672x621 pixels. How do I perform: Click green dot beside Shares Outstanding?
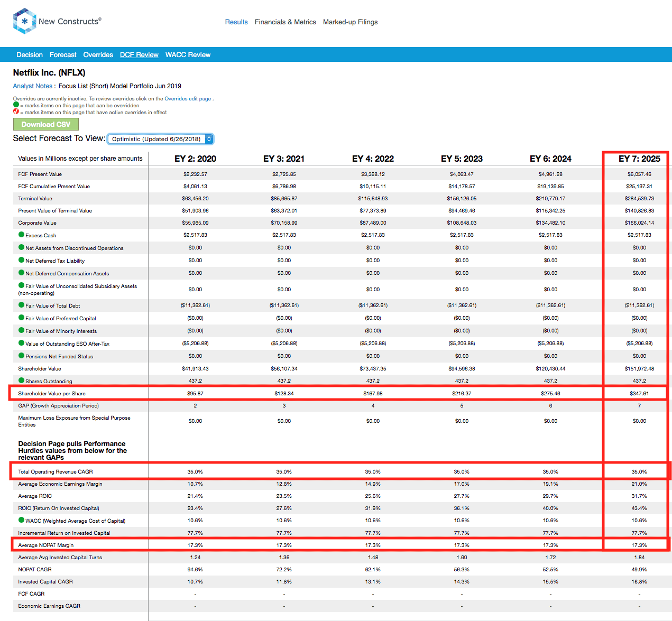tap(22, 381)
